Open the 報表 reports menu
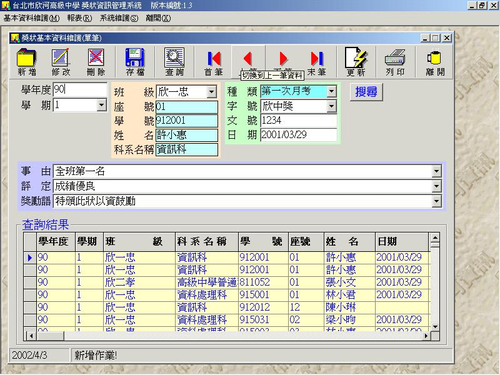 point(79,18)
